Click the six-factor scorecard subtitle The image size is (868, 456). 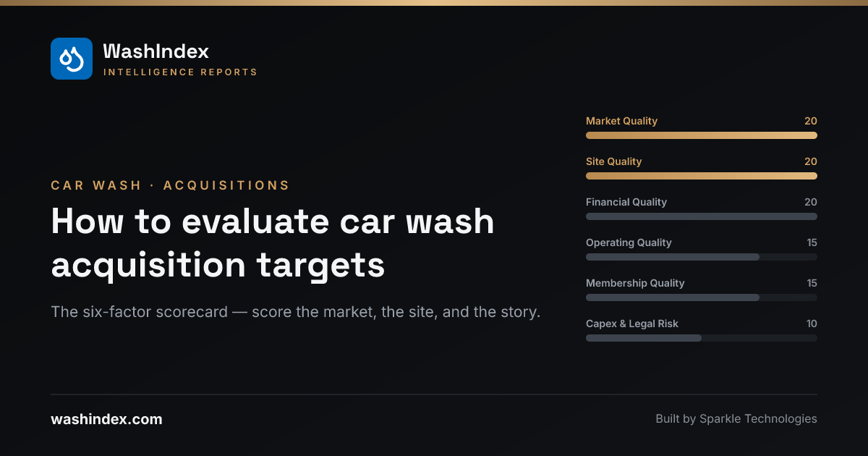[x=296, y=313]
